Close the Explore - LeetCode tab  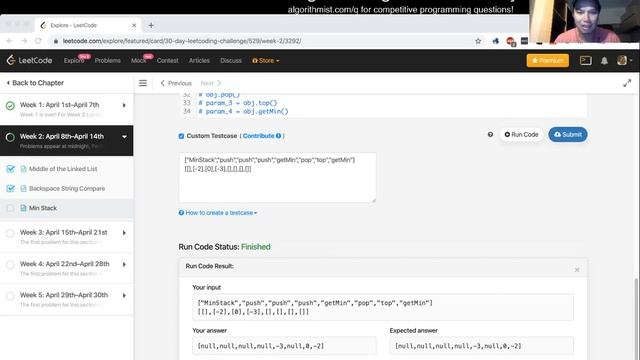134,25
